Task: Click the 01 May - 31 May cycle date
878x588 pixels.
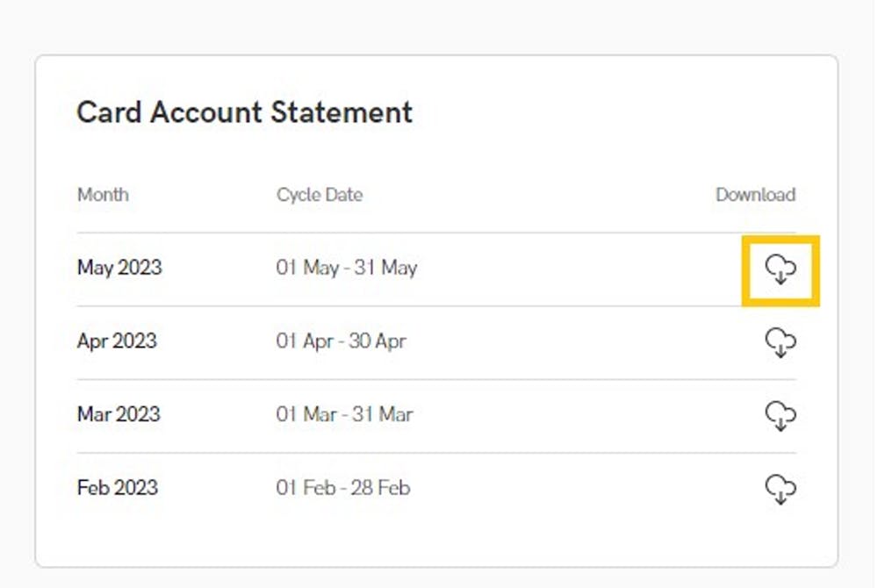Action: (347, 268)
